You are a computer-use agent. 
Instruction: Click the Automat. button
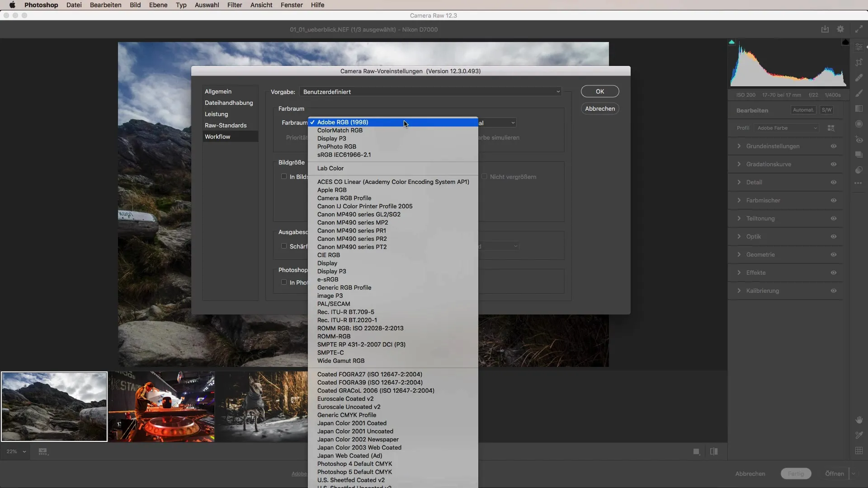point(803,110)
